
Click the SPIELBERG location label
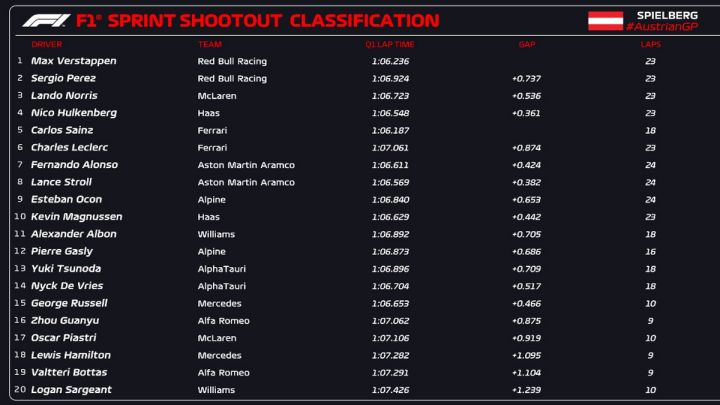[669, 15]
